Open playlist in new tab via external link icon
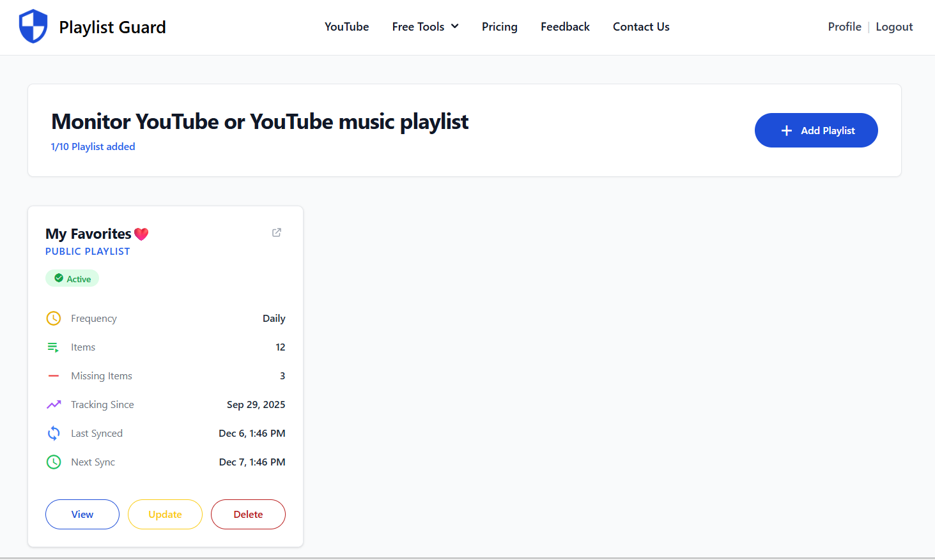Screen dimensions: 935x560 coord(276,232)
